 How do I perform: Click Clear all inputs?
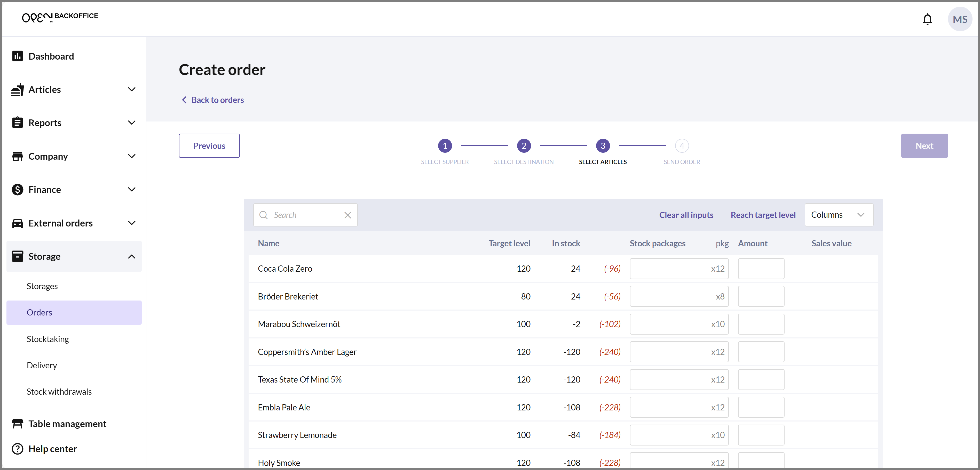686,215
